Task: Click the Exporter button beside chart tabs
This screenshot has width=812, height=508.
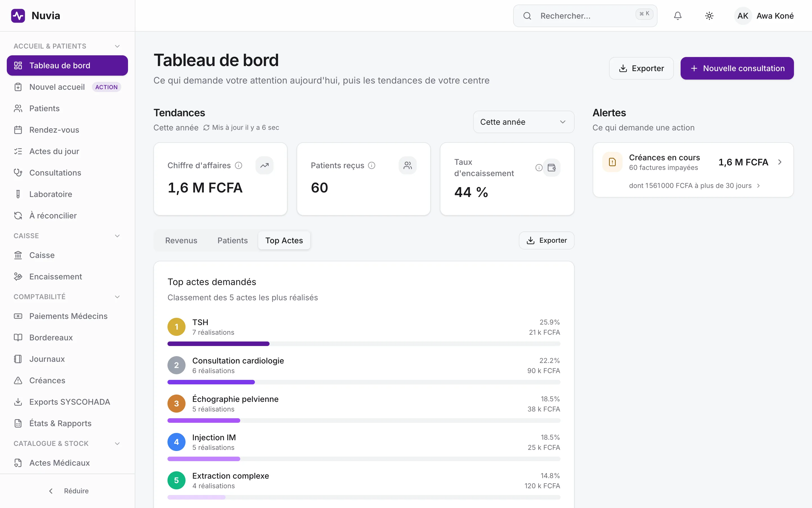Action: 546,240
